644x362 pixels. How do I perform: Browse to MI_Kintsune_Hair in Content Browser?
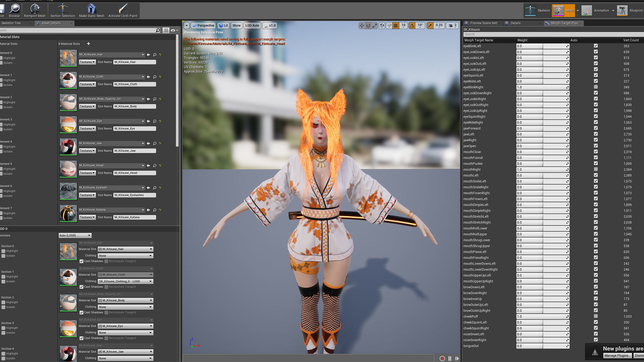click(x=155, y=55)
